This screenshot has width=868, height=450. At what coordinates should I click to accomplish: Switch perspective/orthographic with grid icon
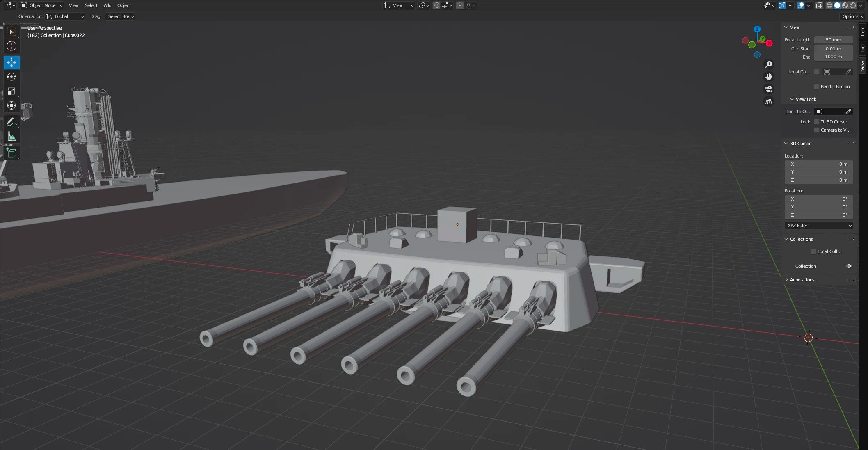[x=769, y=101]
